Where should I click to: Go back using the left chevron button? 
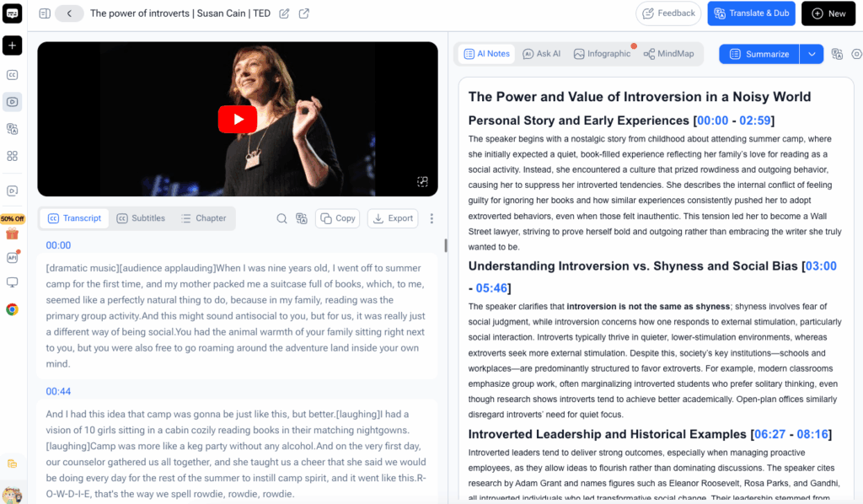coord(69,13)
